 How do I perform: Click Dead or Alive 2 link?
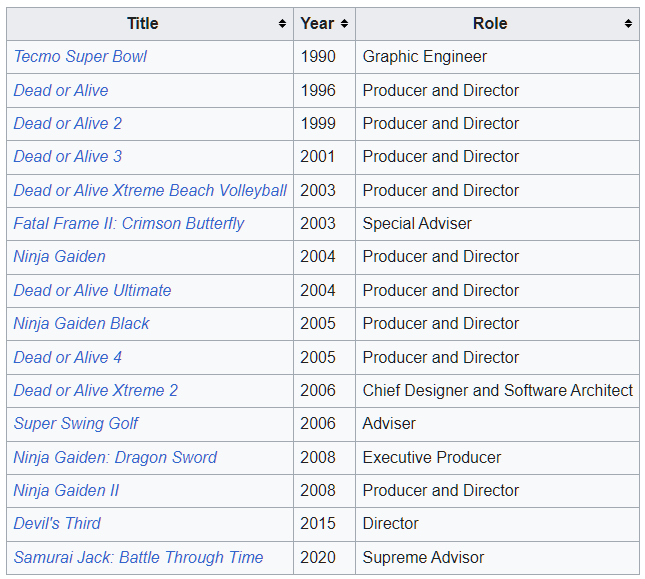pyautogui.click(x=67, y=124)
